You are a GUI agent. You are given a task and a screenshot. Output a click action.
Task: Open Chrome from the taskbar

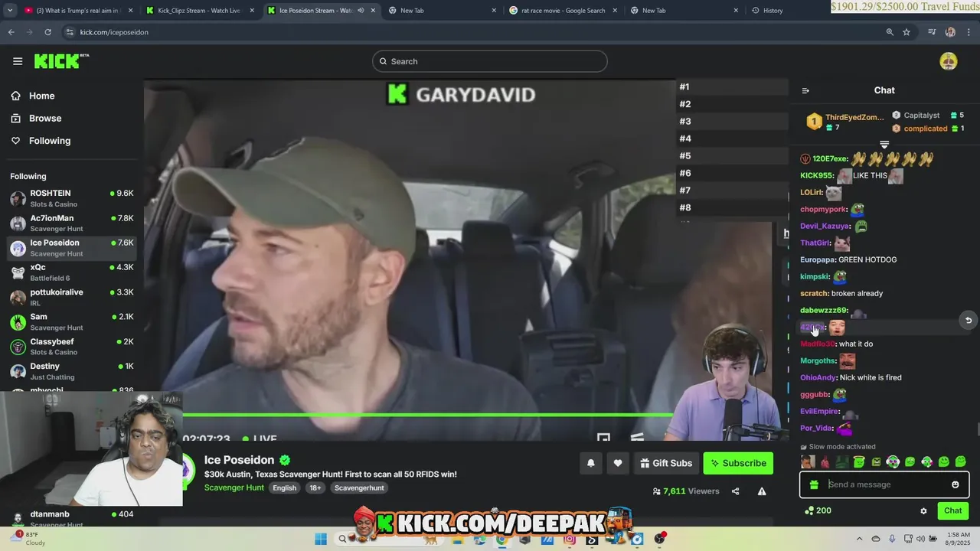point(501,539)
